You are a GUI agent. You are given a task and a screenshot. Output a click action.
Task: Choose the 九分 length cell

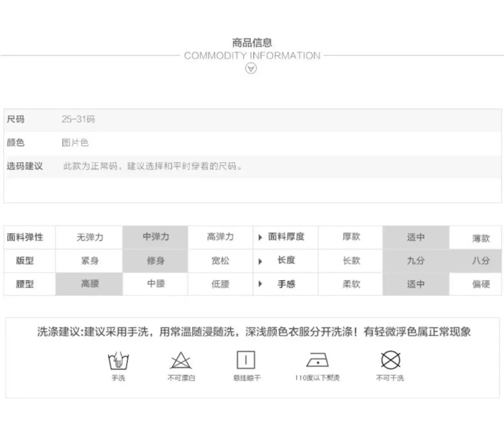pyautogui.click(x=415, y=261)
